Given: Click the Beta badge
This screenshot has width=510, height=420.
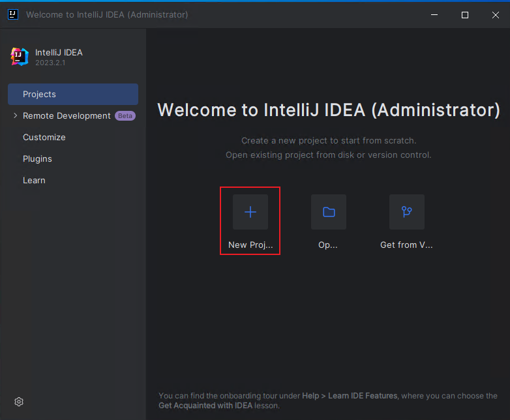Looking at the screenshot, I should point(125,116).
